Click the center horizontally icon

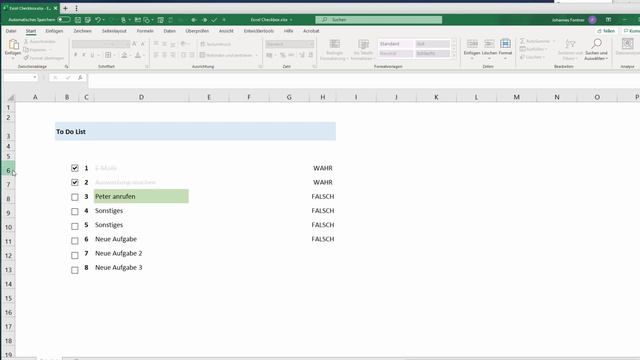(x=164, y=55)
